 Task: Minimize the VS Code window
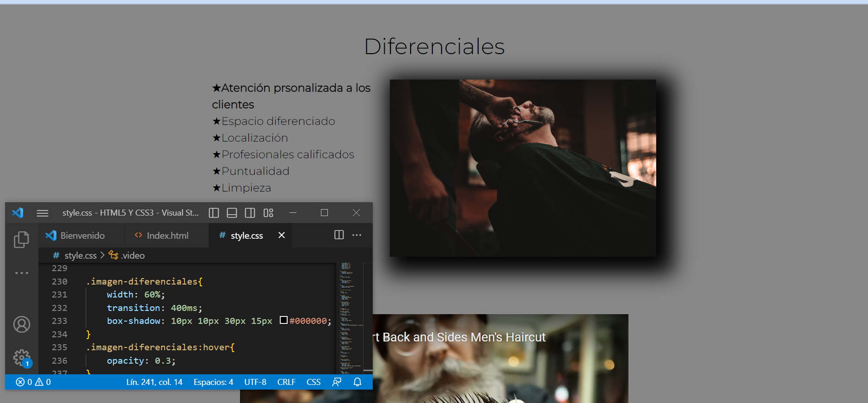pyautogui.click(x=293, y=213)
